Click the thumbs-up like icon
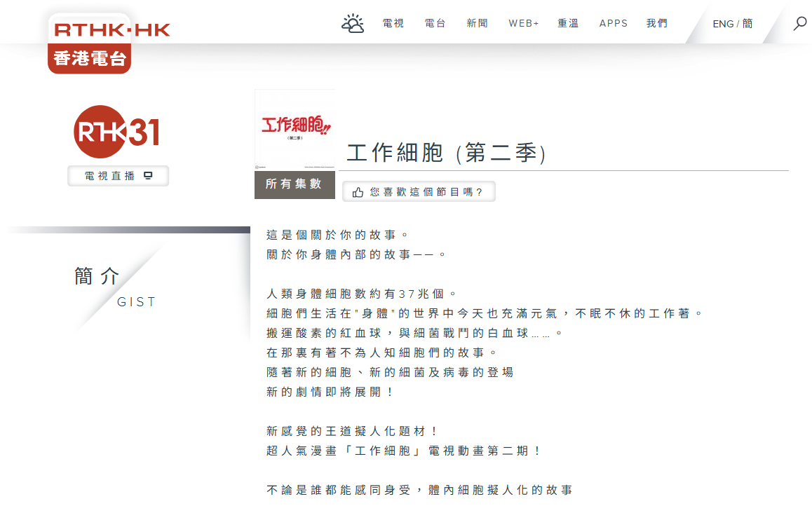Image resolution: width=812 pixels, height=520 pixels. [x=358, y=192]
